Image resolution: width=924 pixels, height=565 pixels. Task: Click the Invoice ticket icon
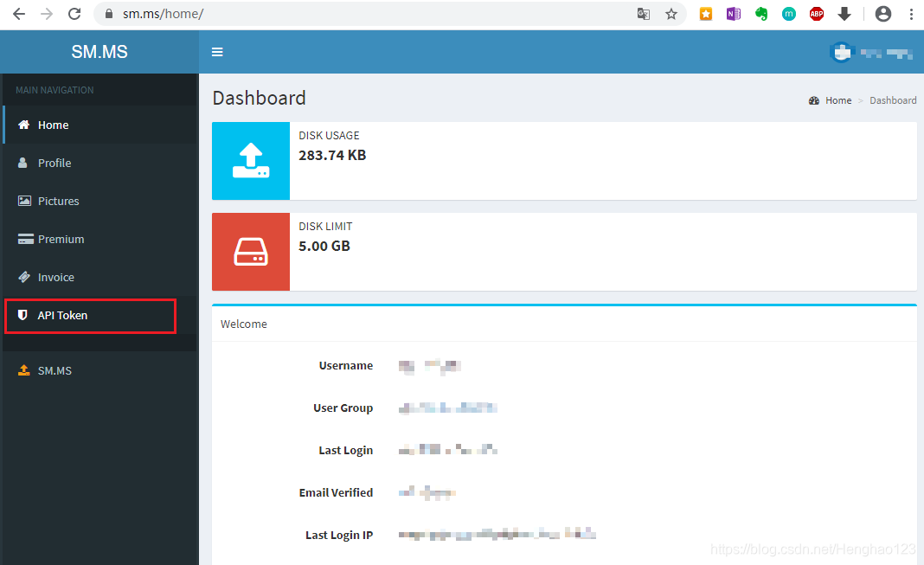point(24,277)
